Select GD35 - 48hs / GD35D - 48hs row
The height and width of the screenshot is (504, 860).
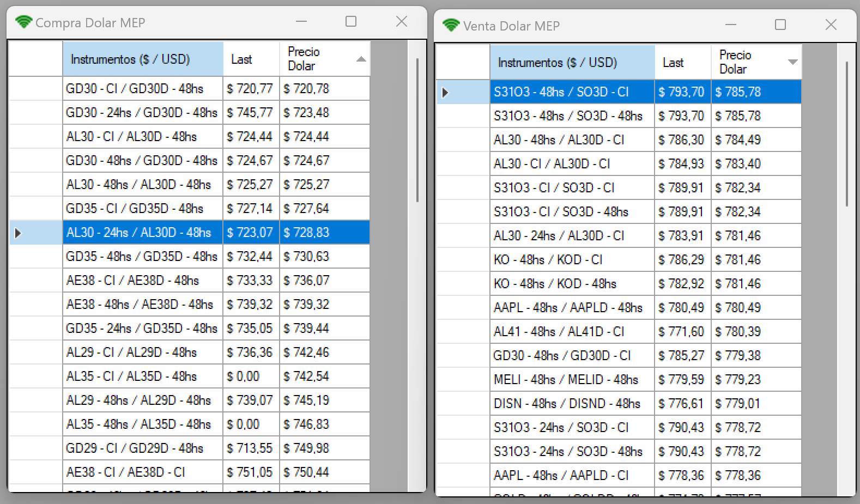tap(189, 256)
